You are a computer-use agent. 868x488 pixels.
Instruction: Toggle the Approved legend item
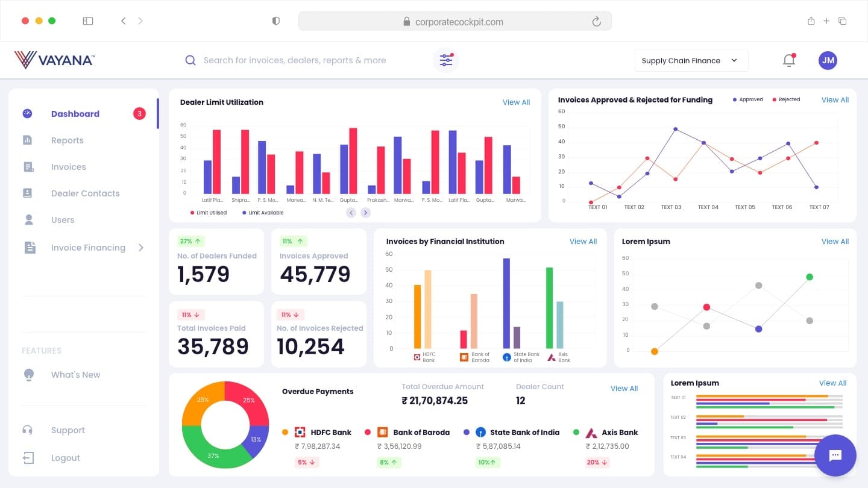coord(747,99)
